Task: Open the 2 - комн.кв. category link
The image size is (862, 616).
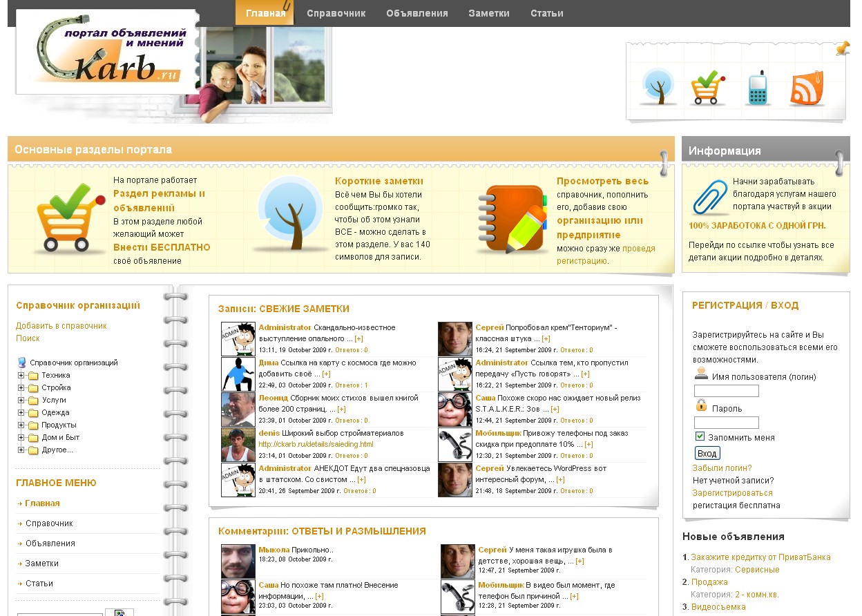Action: [x=757, y=595]
